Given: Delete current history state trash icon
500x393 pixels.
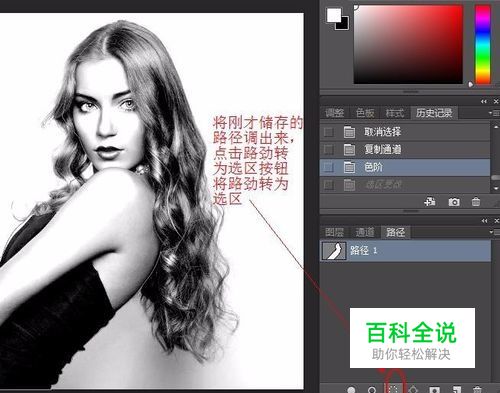Looking at the screenshot, I should (476, 202).
